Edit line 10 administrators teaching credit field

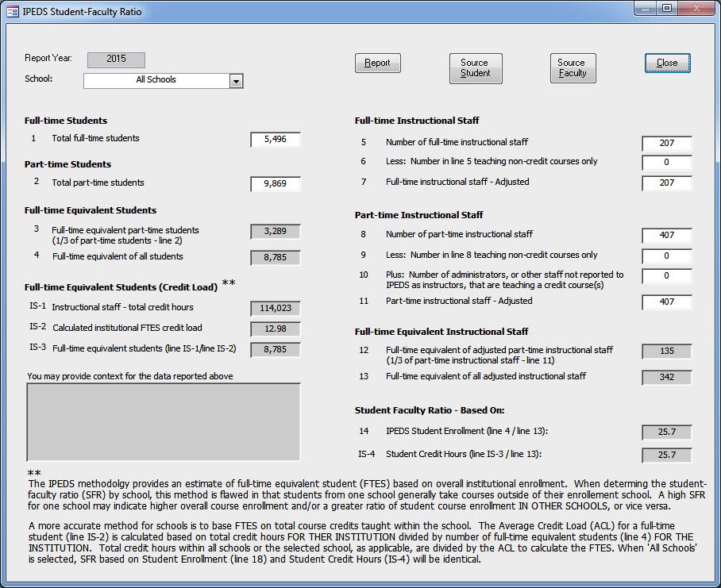[667, 275]
